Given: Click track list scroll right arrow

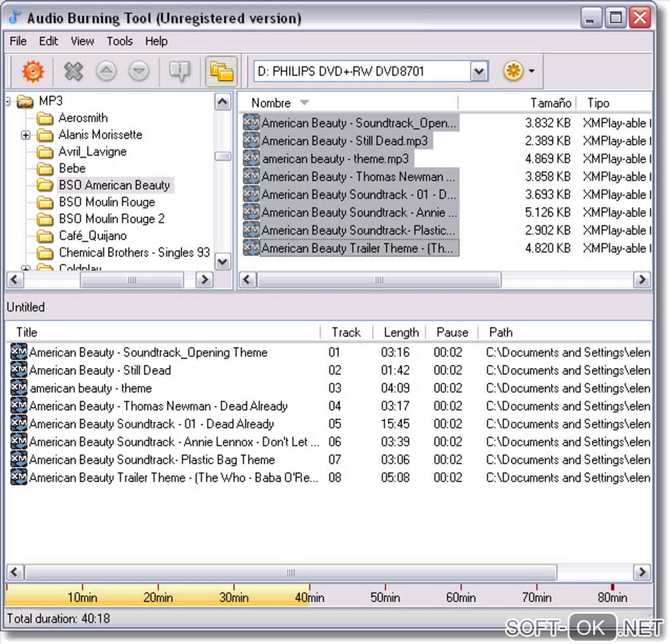Looking at the screenshot, I should [642, 572].
